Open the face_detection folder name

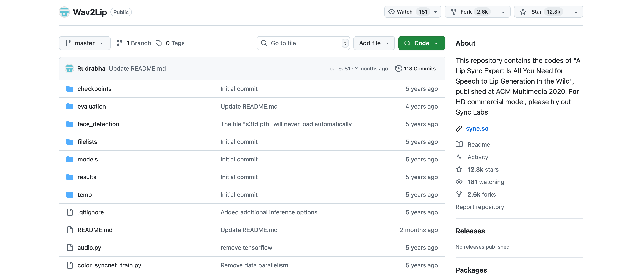coord(98,124)
